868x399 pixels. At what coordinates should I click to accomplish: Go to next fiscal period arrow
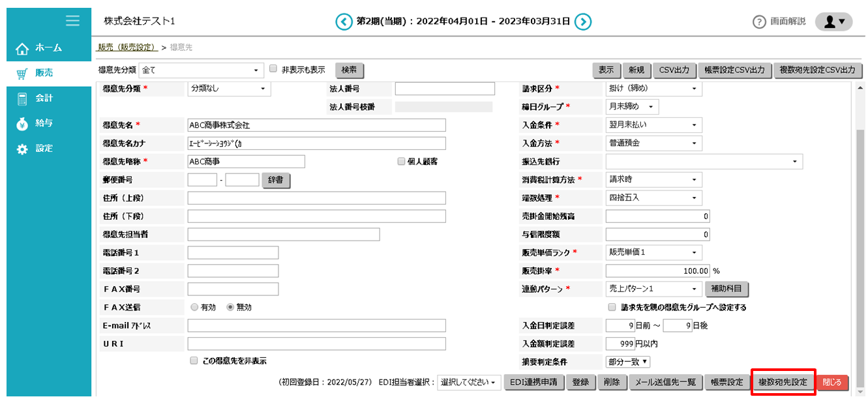pyautogui.click(x=584, y=22)
